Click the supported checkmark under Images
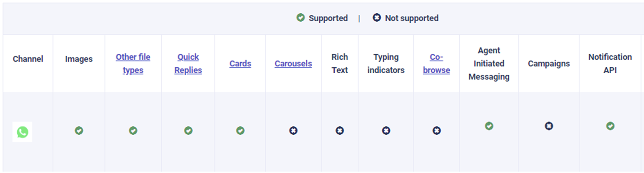This screenshot has width=644, height=173. tap(79, 130)
